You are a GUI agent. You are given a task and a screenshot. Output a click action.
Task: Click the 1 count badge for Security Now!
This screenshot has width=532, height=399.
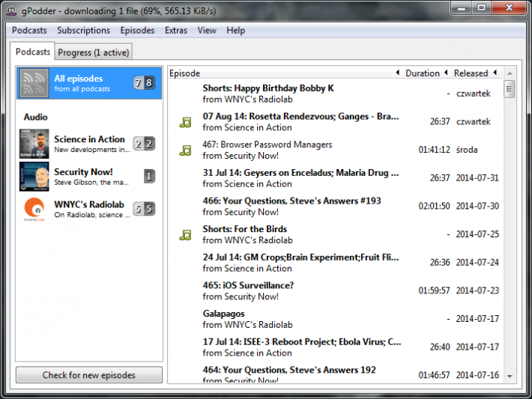[149, 176]
